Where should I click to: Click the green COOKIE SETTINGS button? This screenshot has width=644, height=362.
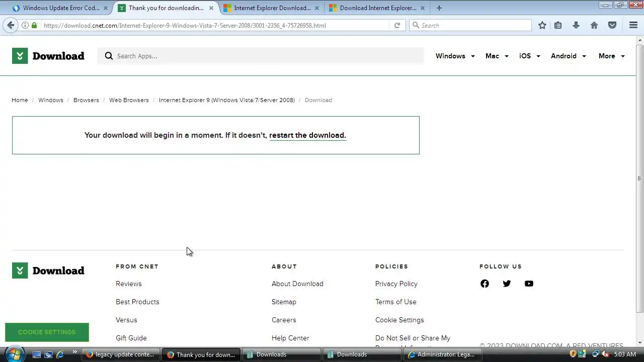click(x=47, y=332)
